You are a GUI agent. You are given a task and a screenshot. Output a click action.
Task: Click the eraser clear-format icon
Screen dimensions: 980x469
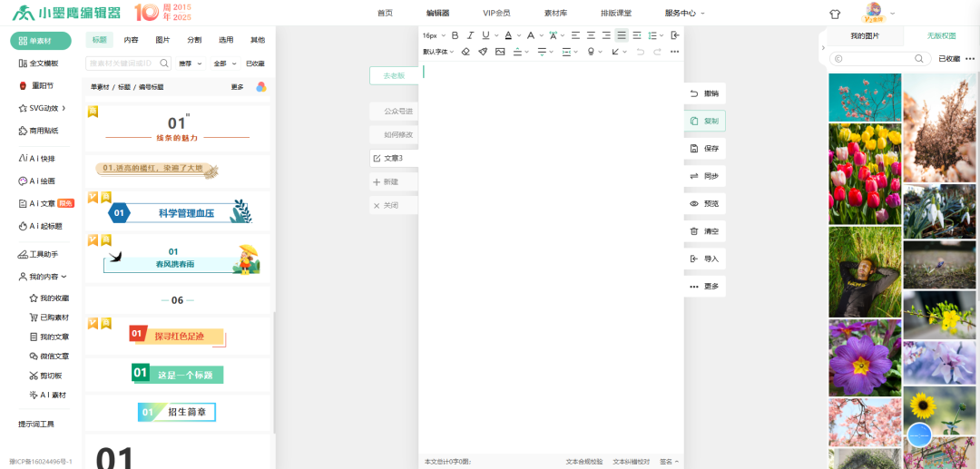(x=465, y=52)
